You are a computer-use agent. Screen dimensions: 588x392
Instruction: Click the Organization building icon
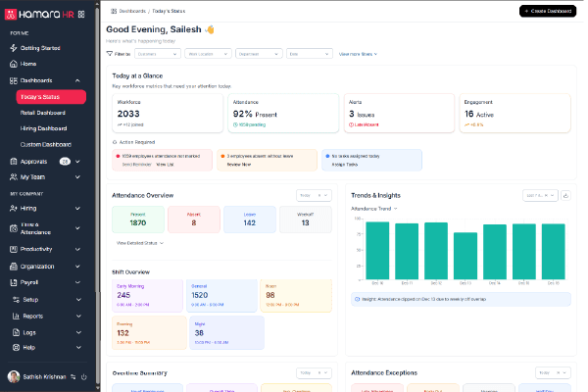14,267
